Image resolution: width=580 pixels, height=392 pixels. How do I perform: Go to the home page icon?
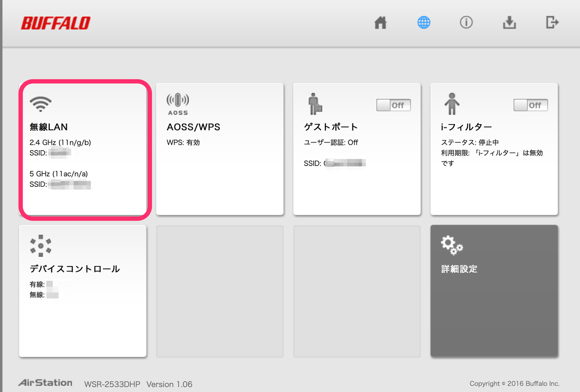381,23
